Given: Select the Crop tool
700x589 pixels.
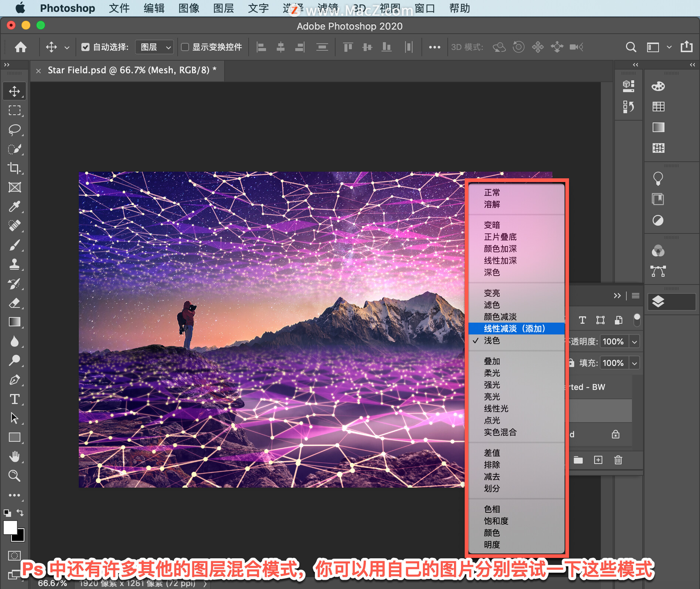Looking at the screenshot, I should [14, 168].
